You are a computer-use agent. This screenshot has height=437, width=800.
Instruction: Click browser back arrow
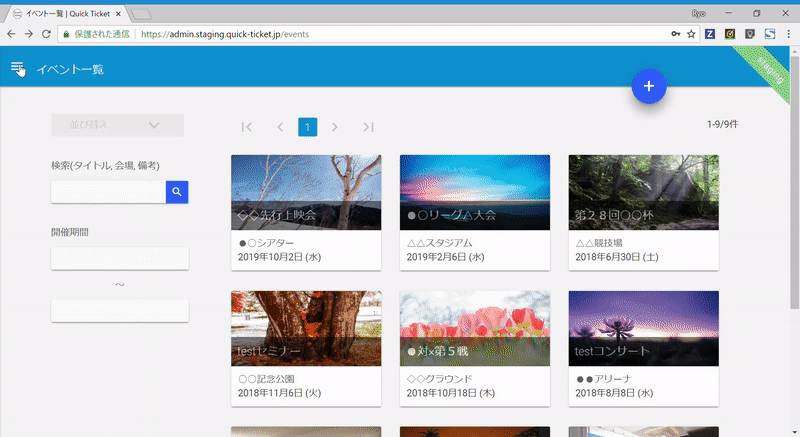11,34
